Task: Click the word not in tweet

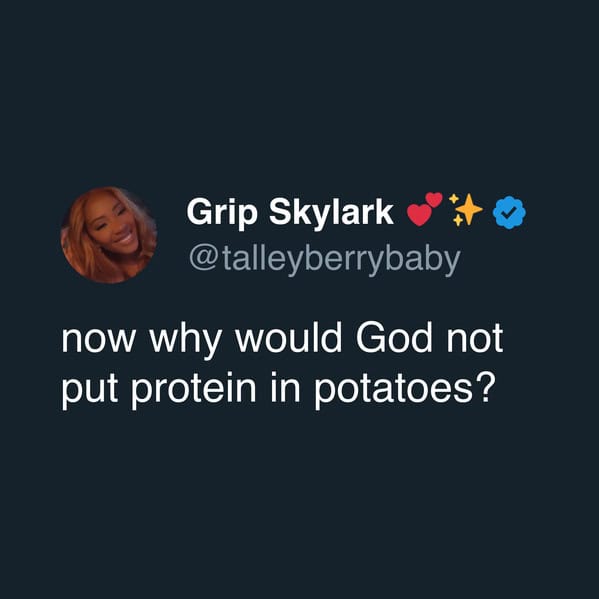Action: [x=475, y=338]
